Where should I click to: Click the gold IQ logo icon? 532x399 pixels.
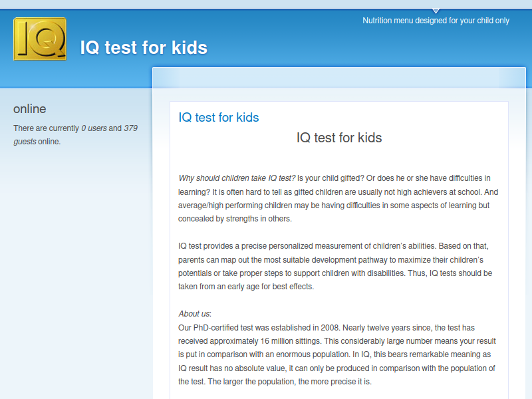(x=40, y=39)
